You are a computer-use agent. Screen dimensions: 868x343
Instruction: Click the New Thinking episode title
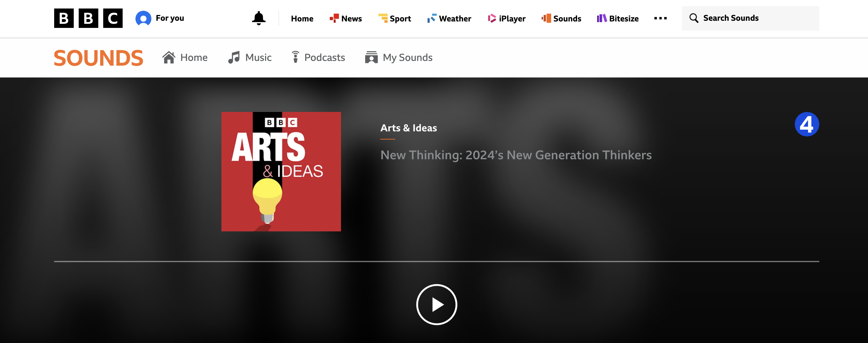tap(516, 155)
